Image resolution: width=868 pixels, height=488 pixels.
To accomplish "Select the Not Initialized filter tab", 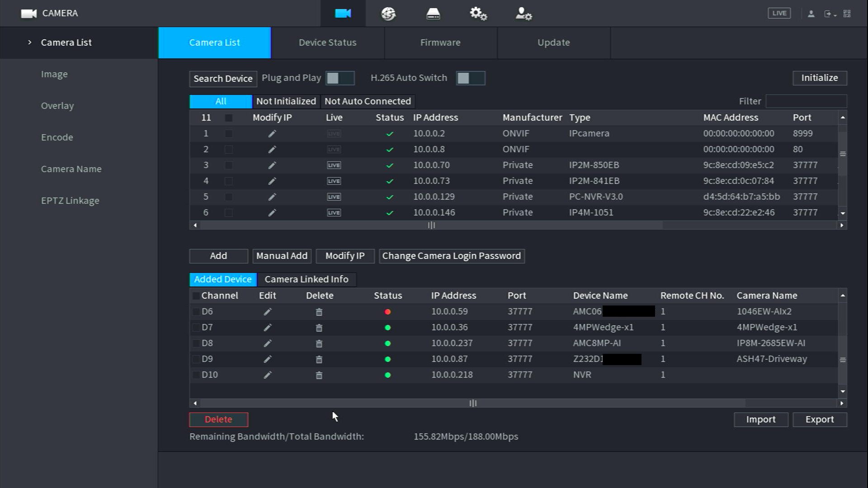I will point(286,101).
